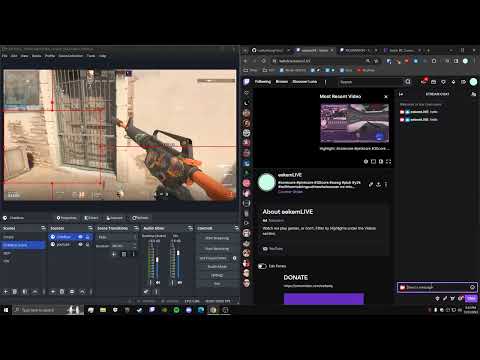Open the File menu in OBS
Screen dimensions: 480x360
coord(5,56)
